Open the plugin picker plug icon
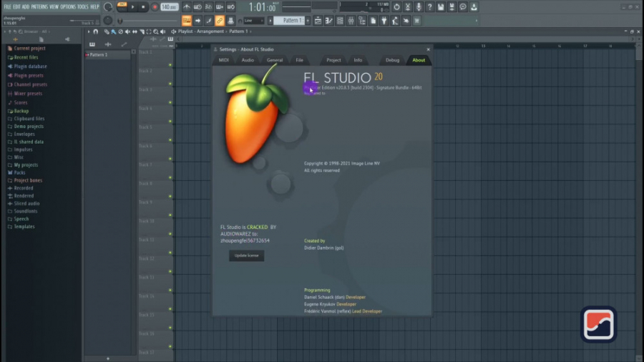 (384, 21)
